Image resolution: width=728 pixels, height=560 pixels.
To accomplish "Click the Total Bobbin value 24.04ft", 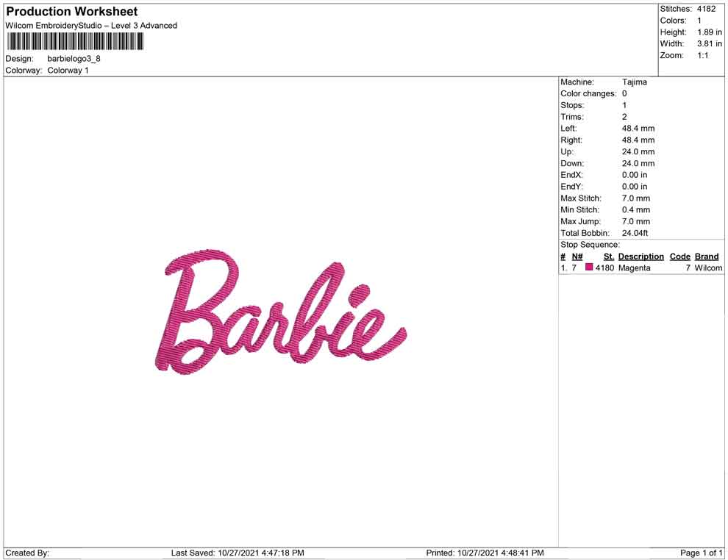I will pyautogui.click(x=635, y=233).
